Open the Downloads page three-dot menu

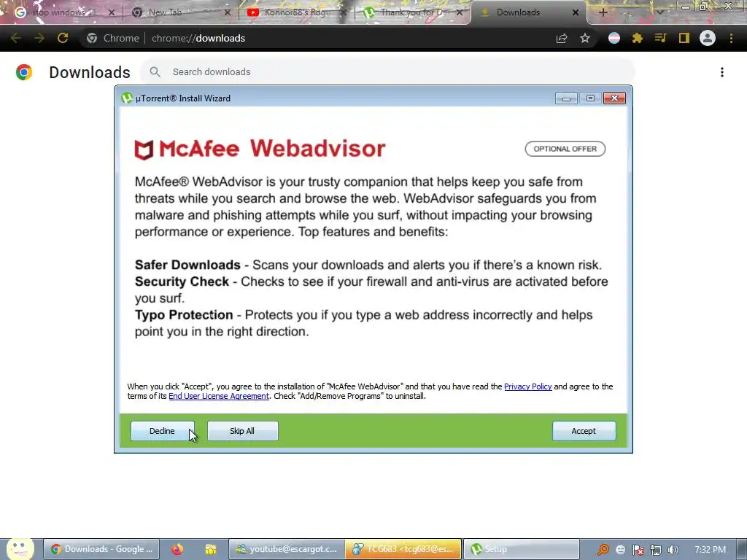pos(722,72)
